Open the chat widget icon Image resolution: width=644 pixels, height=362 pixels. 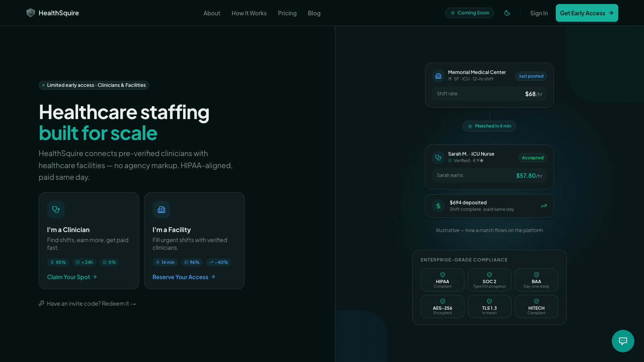623,341
